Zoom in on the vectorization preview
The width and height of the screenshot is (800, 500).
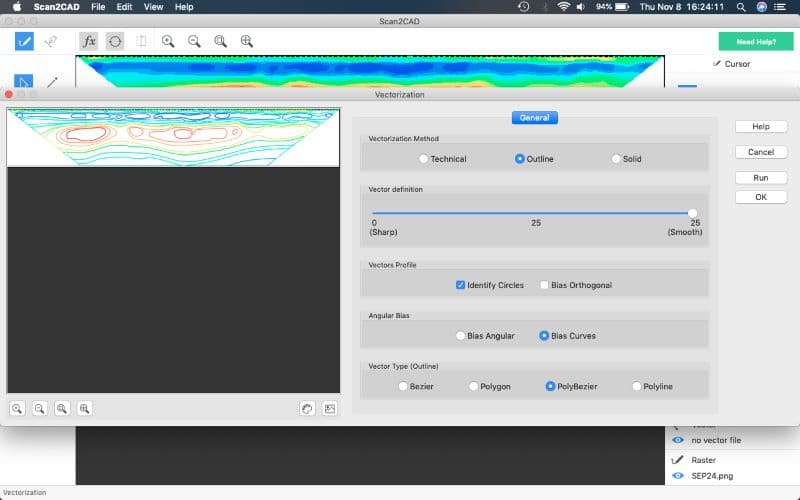point(18,408)
